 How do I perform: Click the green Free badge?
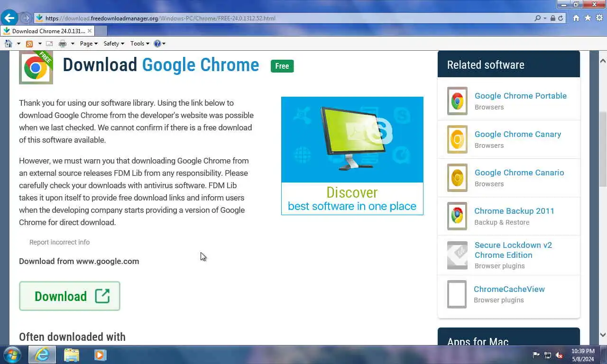point(282,66)
